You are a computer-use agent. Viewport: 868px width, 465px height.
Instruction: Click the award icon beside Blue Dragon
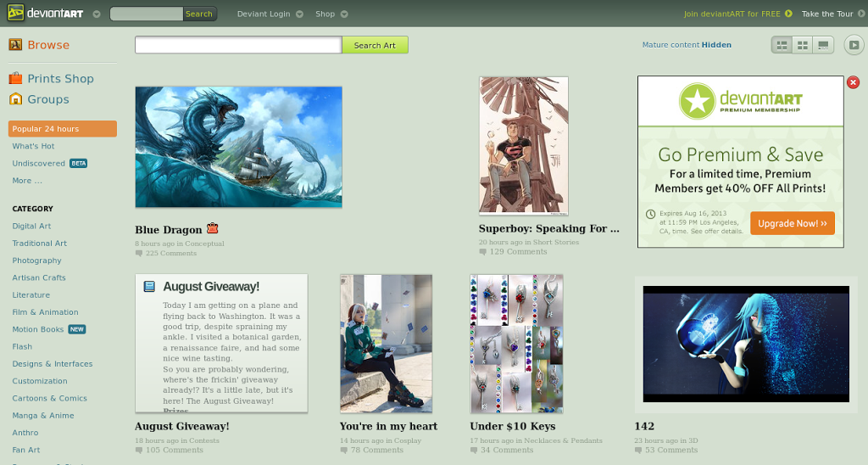tap(212, 227)
